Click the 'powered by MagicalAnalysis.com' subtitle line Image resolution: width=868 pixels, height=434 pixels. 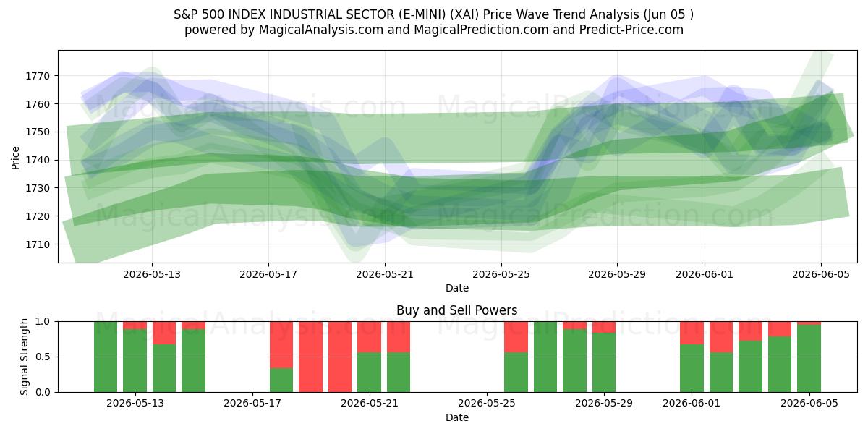[x=434, y=30]
